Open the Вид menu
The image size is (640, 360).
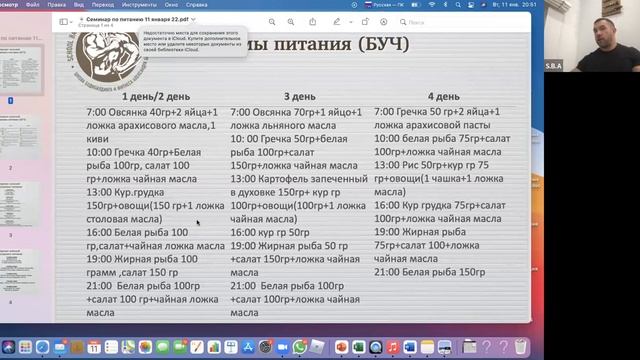(x=79, y=4)
